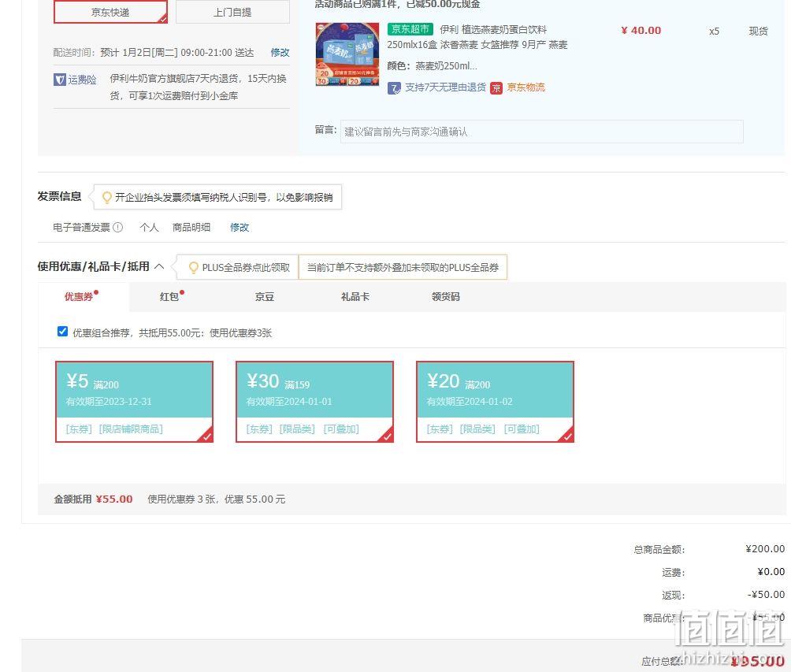Click the 7-day return icon

[x=394, y=88]
